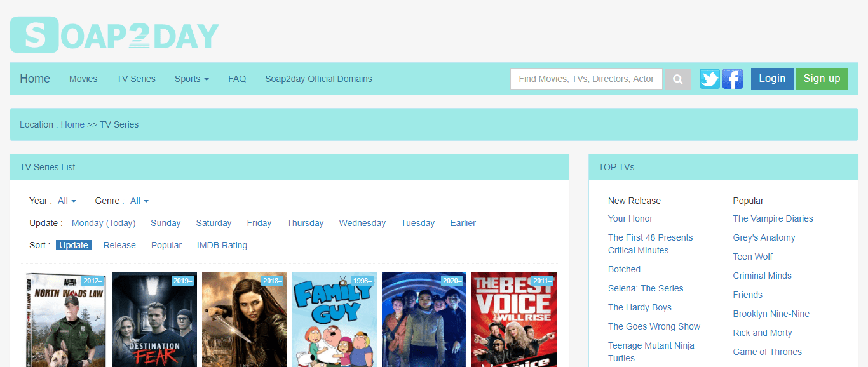Click the Login button
The image size is (868, 367).
point(772,79)
